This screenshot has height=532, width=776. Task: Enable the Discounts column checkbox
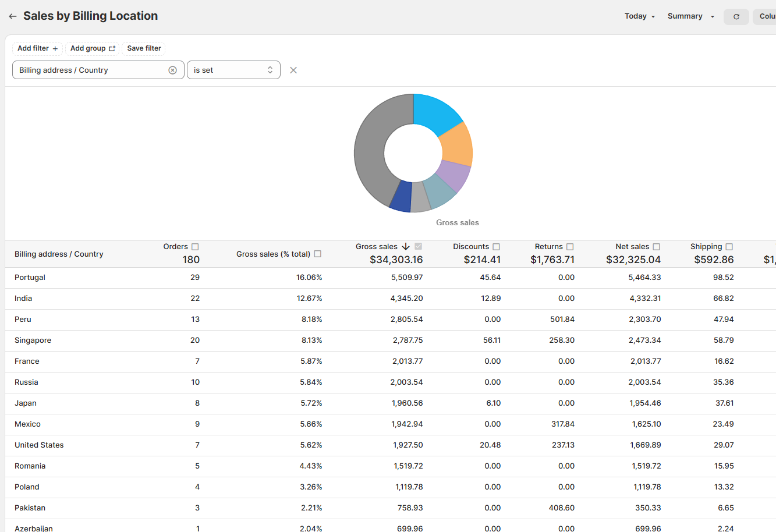[x=496, y=247]
